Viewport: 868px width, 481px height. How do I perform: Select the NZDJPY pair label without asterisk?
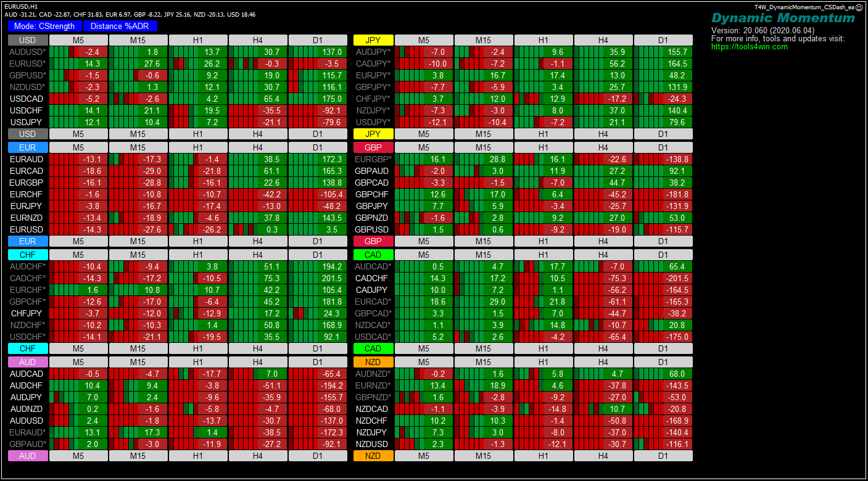(371, 432)
